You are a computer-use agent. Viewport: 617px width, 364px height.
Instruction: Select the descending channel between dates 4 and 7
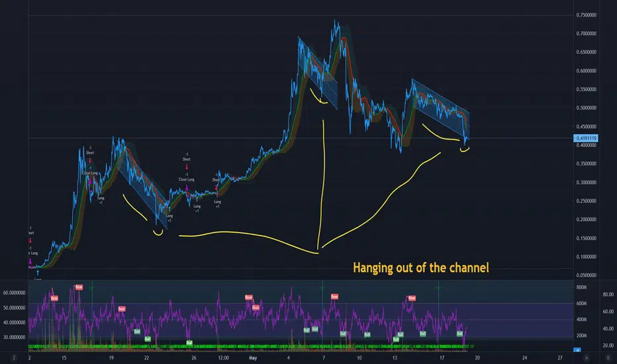pyautogui.click(x=318, y=73)
